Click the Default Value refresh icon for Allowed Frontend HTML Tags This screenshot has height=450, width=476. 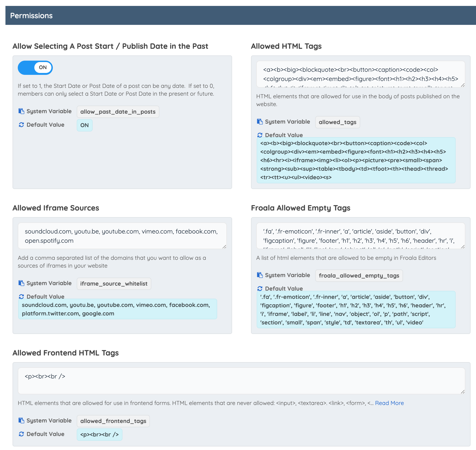pos(21,434)
